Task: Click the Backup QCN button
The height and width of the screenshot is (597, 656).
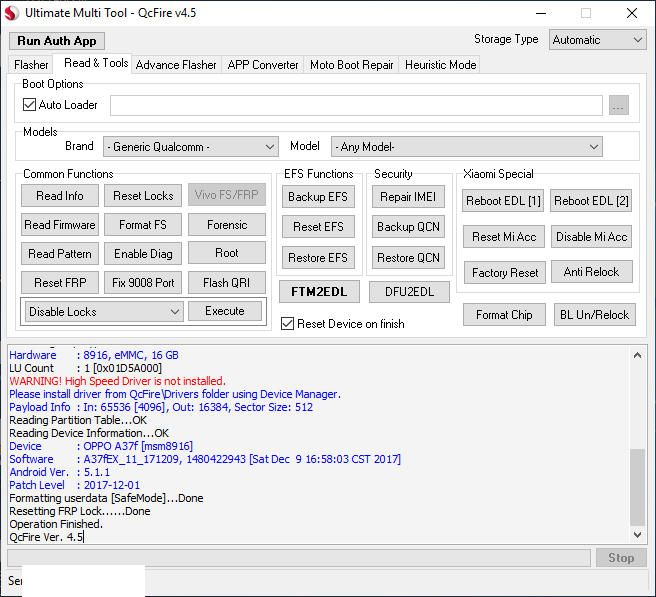Action: point(408,226)
